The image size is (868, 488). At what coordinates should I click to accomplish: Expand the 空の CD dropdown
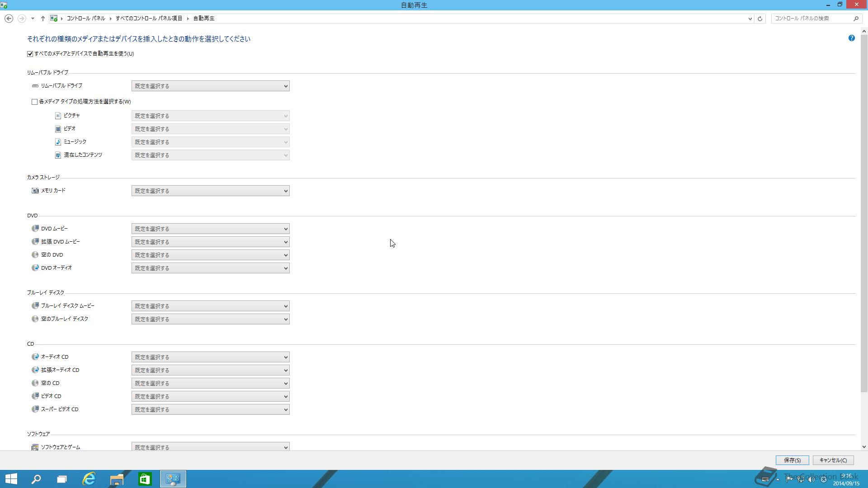click(x=211, y=383)
